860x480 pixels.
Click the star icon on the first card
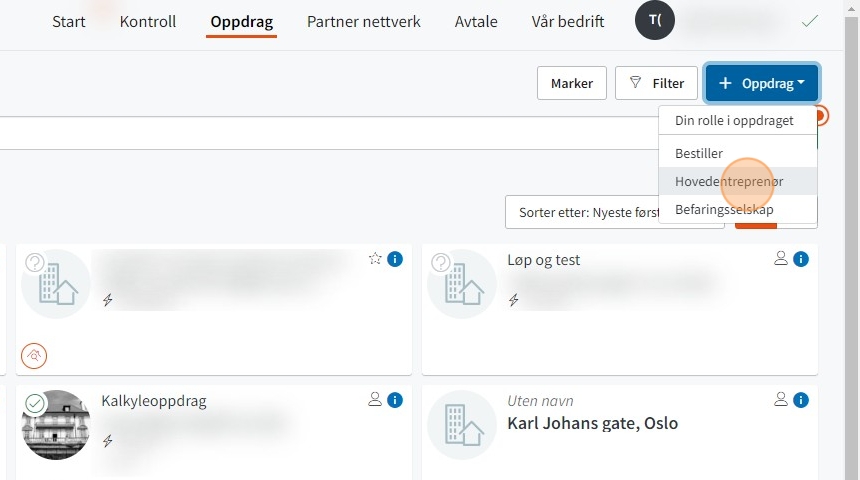[375, 258]
